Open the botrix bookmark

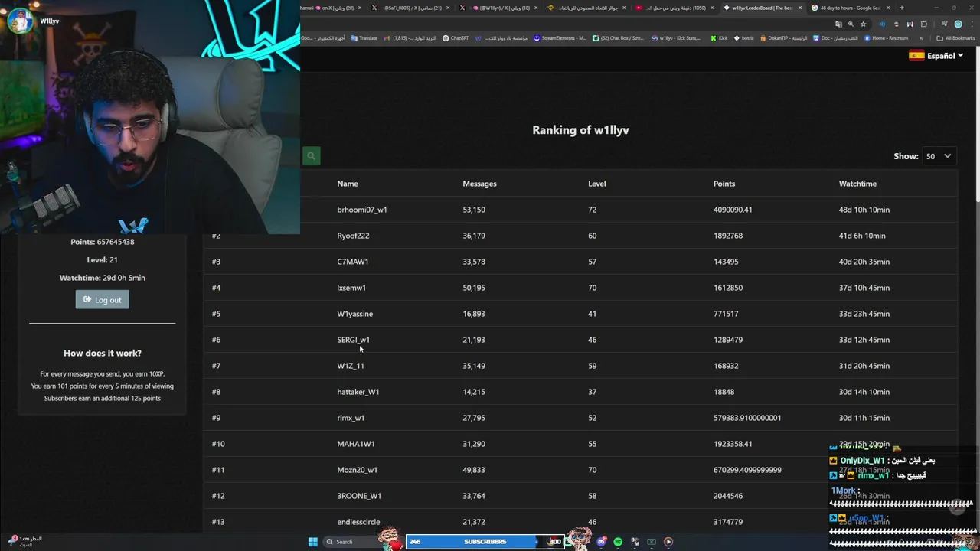pyautogui.click(x=743, y=38)
